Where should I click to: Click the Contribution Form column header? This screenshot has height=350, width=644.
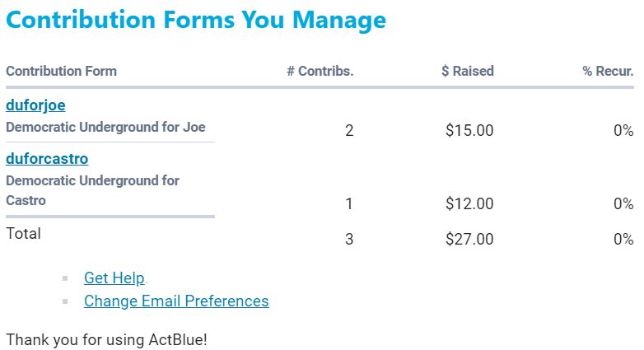(x=61, y=71)
